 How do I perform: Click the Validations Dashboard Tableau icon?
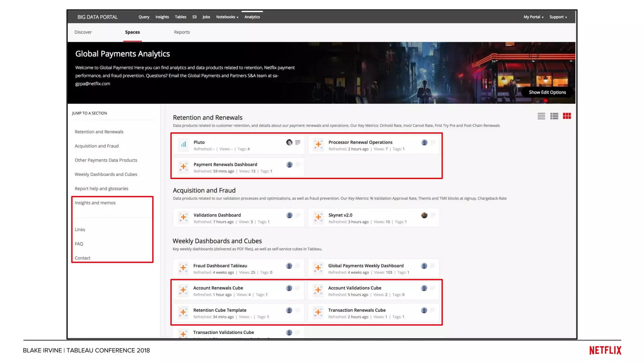point(183,218)
